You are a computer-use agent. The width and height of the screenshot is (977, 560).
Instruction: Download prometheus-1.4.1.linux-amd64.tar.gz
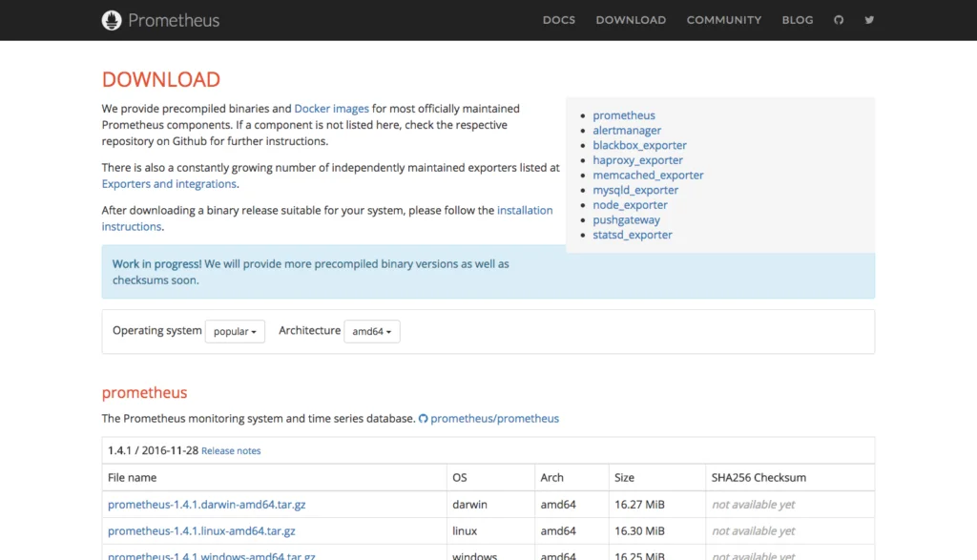pyautogui.click(x=201, y=531)
